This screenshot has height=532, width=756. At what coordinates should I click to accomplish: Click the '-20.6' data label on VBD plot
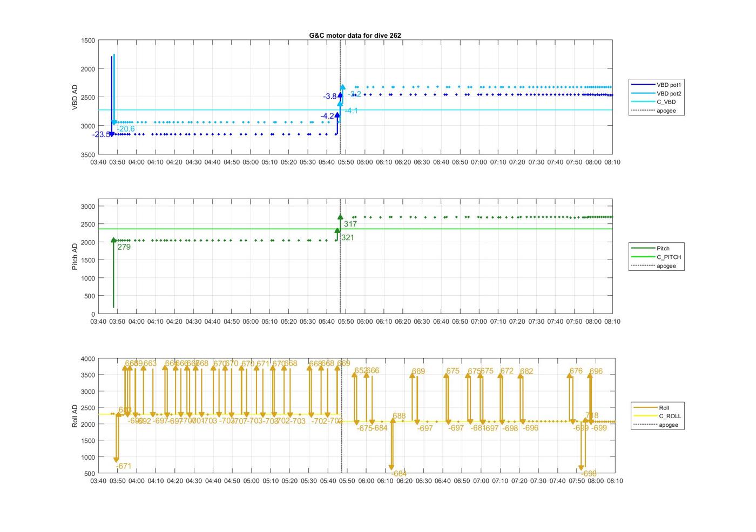click(126, 128)
